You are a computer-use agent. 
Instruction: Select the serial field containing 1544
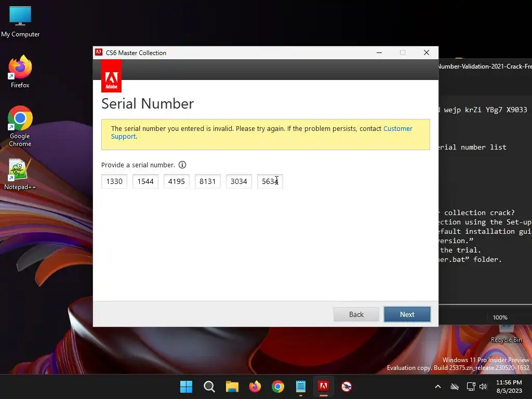[x=145, y=181]
